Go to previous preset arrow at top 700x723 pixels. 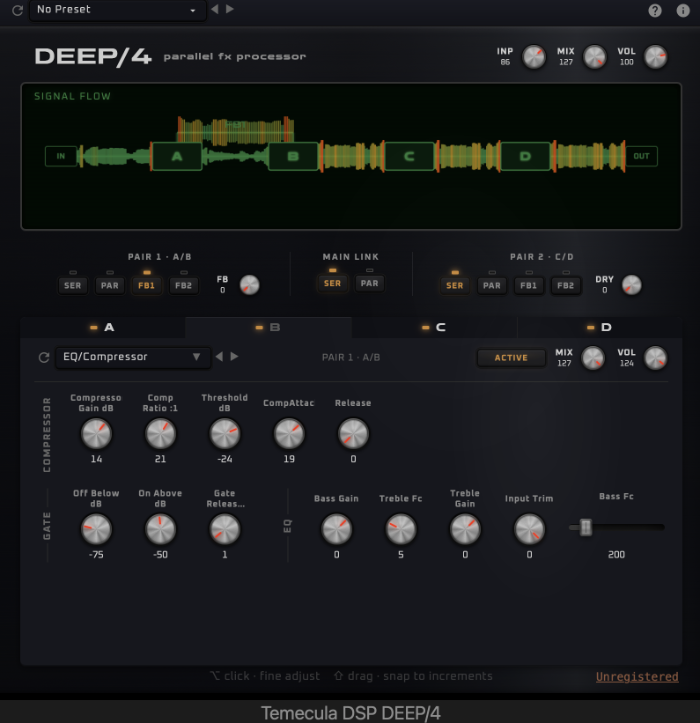pyautogui.click(x=215, y=9)
